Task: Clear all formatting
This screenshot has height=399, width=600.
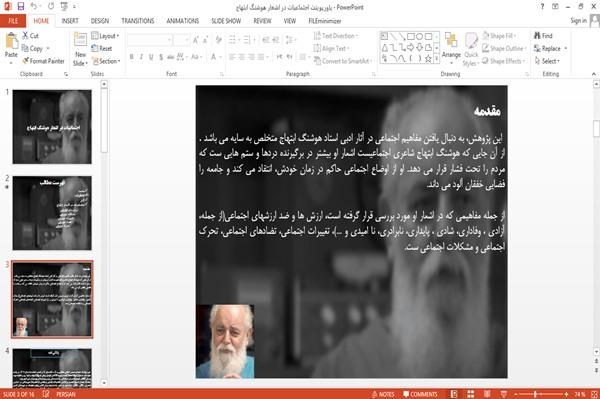Action: click(x=218, y=40)
